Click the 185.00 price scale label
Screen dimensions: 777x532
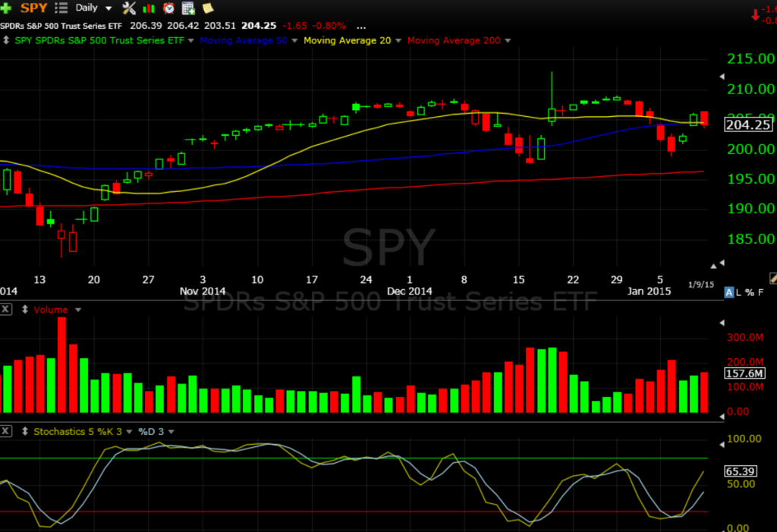coord(750,239)
